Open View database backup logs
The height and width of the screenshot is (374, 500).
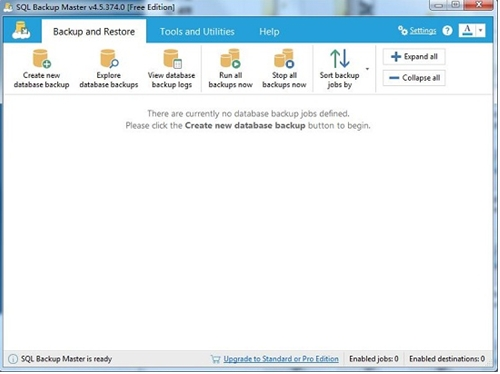click(171, 69)
